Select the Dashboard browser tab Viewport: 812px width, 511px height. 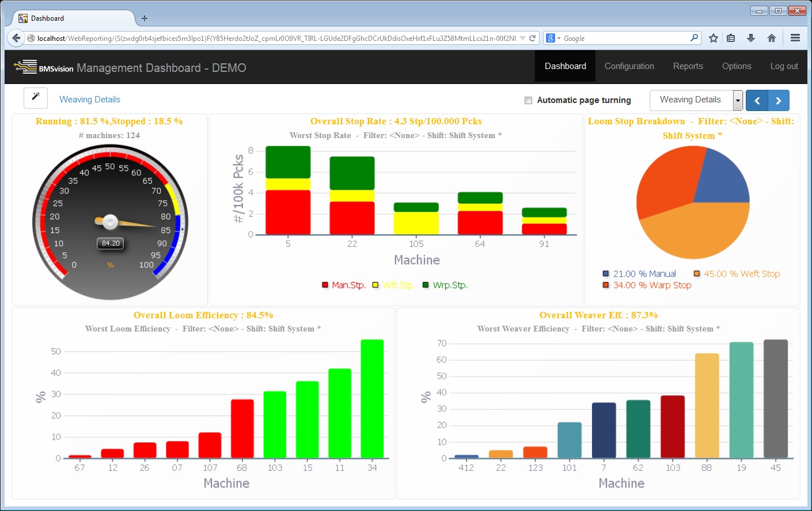pos(72,18)
